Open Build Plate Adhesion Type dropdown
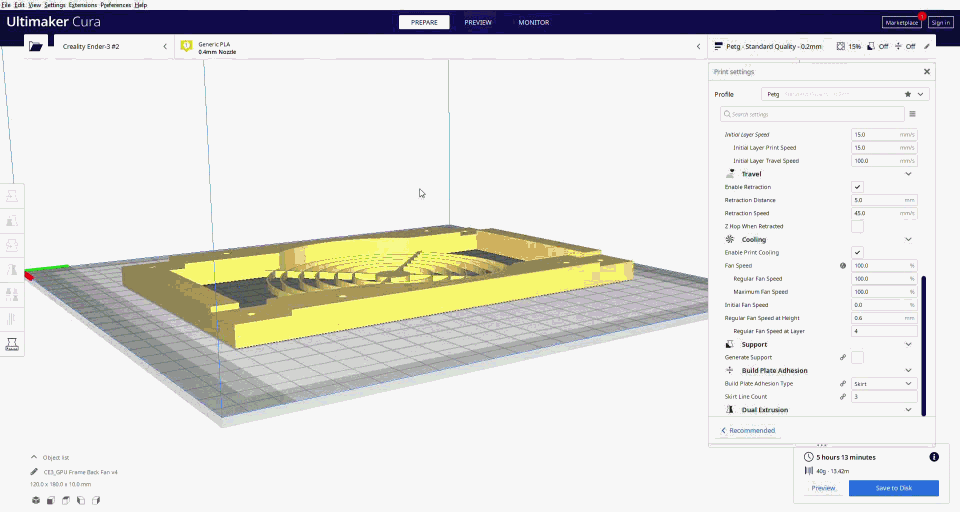 tap(884, 384)
